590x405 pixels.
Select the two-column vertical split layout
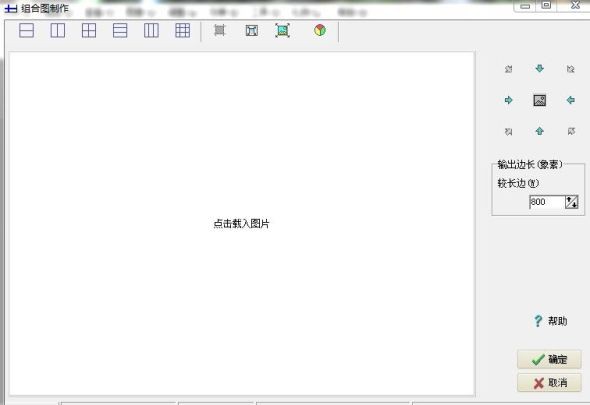58,30
